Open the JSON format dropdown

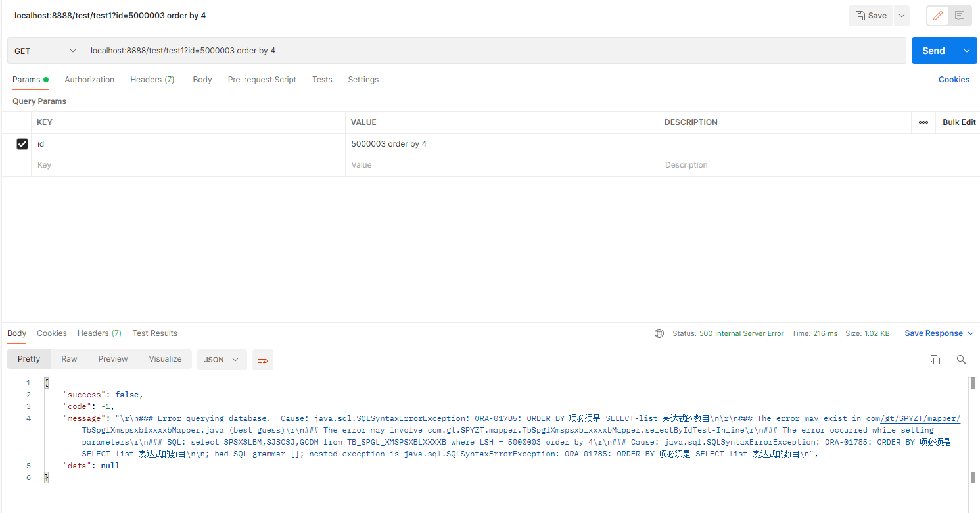click(x=222, y=360)
